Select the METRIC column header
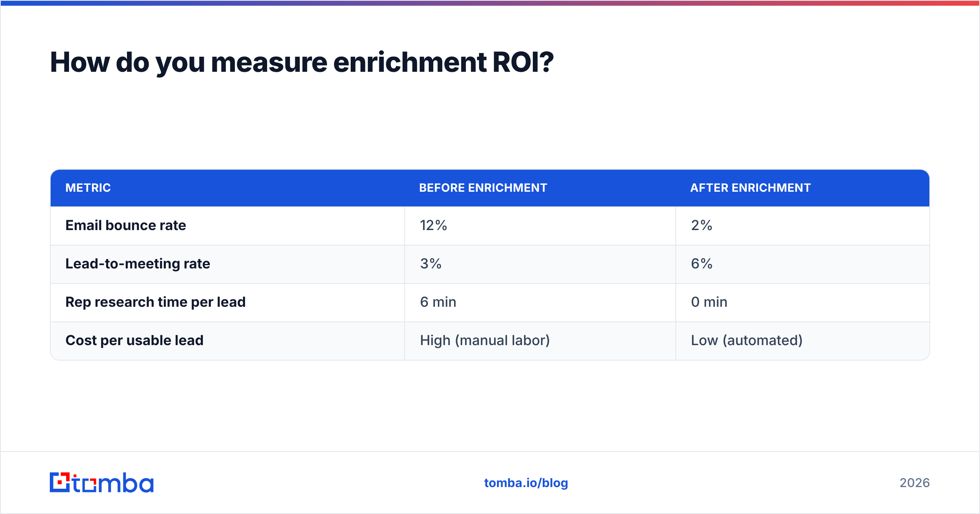This screenshot has height=514, width=980. click(x=88, y=188)
